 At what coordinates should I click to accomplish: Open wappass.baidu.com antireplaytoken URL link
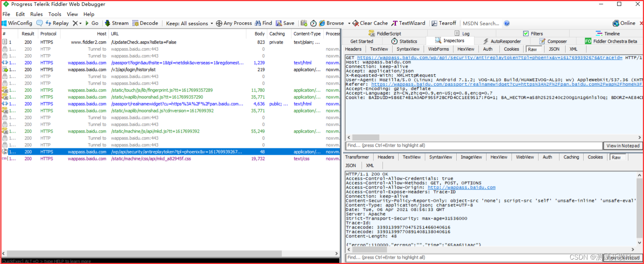tap(490, 58)
